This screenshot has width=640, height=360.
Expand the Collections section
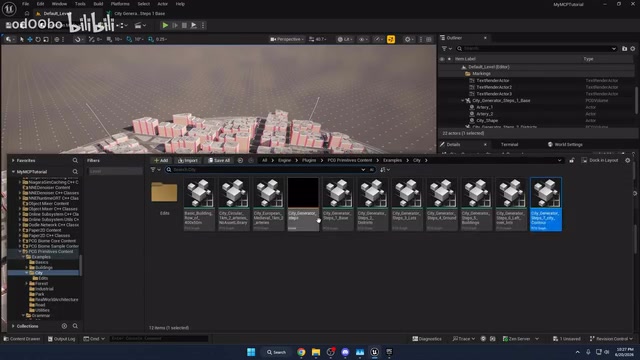click(x=13, y=326)
